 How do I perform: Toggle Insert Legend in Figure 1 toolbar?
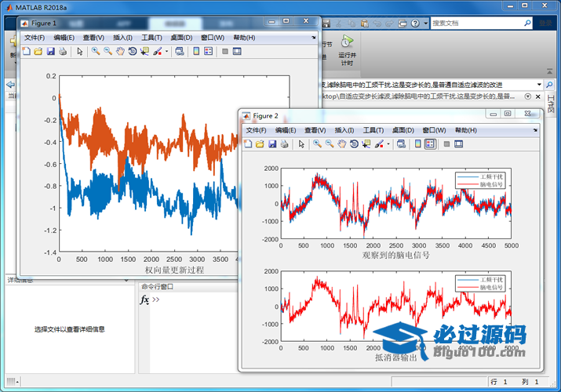(208, 52)
